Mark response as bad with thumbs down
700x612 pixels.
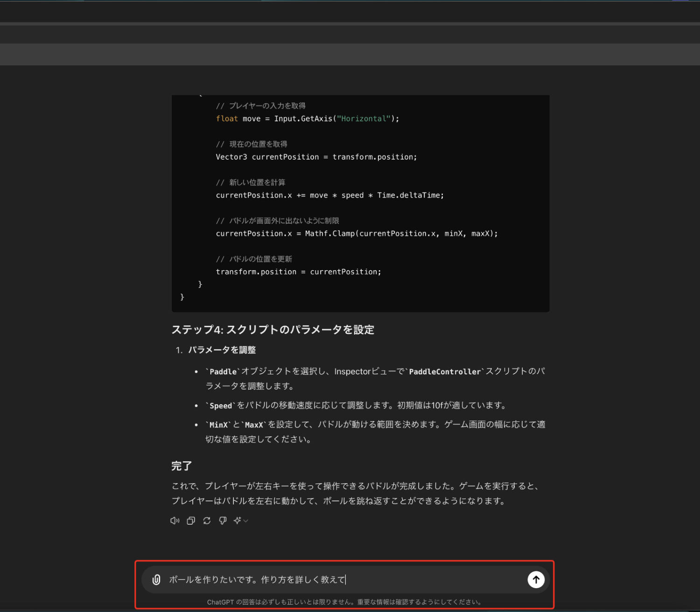coord(223,521)
